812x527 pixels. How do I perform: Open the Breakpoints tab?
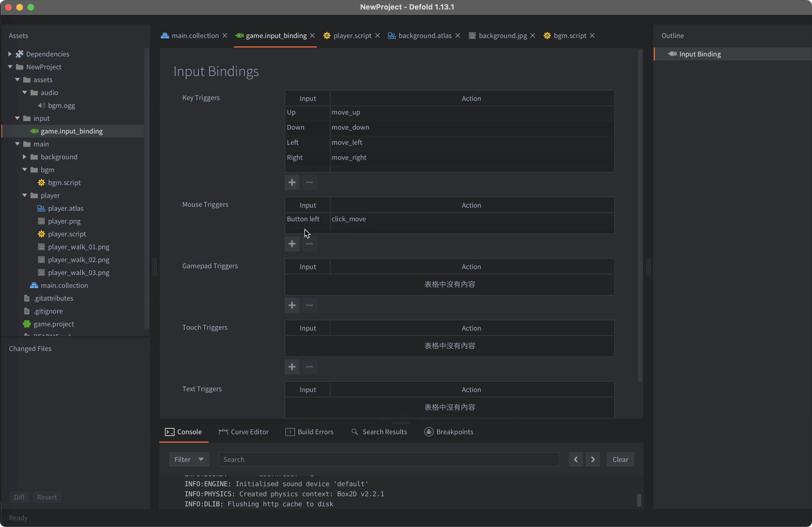449,432
